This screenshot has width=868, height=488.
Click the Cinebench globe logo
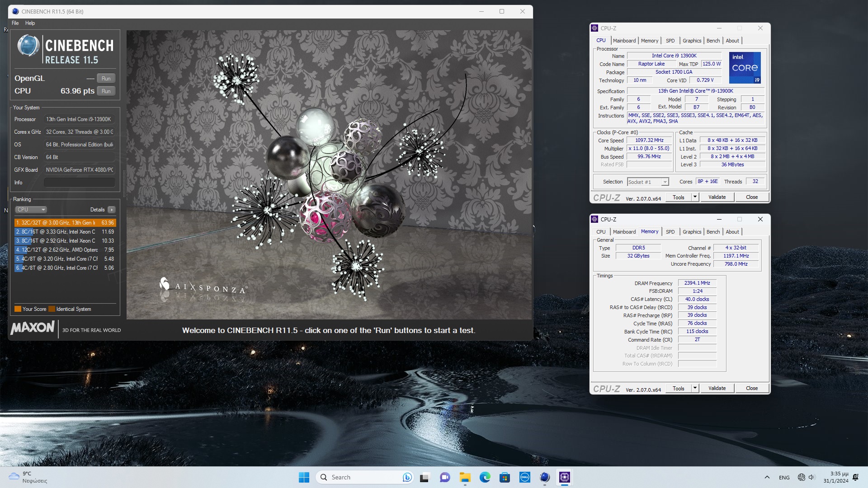28,46
